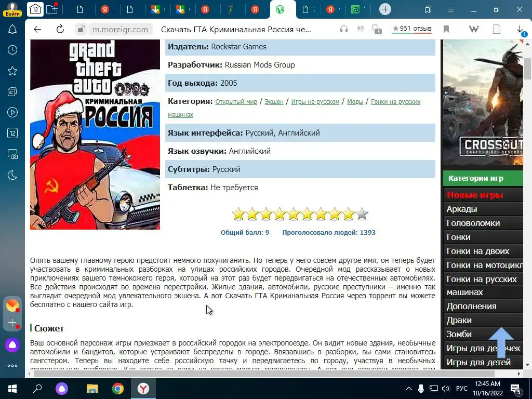532x399 pixels.
Task: Open File Explorer from the taskbar
Action: coord(92,389)
